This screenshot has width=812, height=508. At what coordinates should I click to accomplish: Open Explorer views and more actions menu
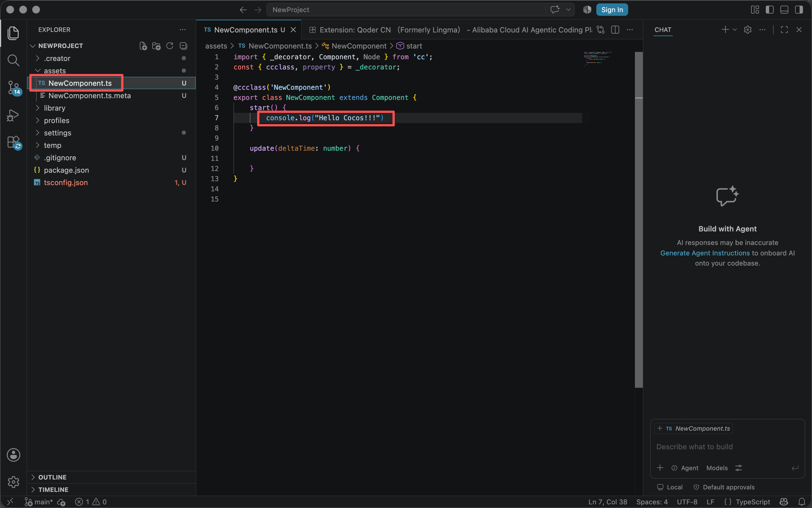click(182, 30)
